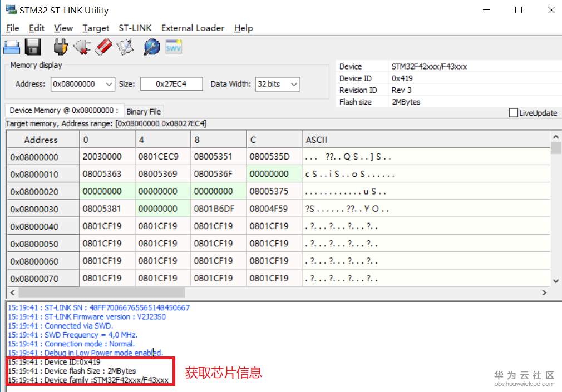Screen dimensions: 562x392
Task: Click the Flash size value 2MBytes
Action: [x=406, y=102]
